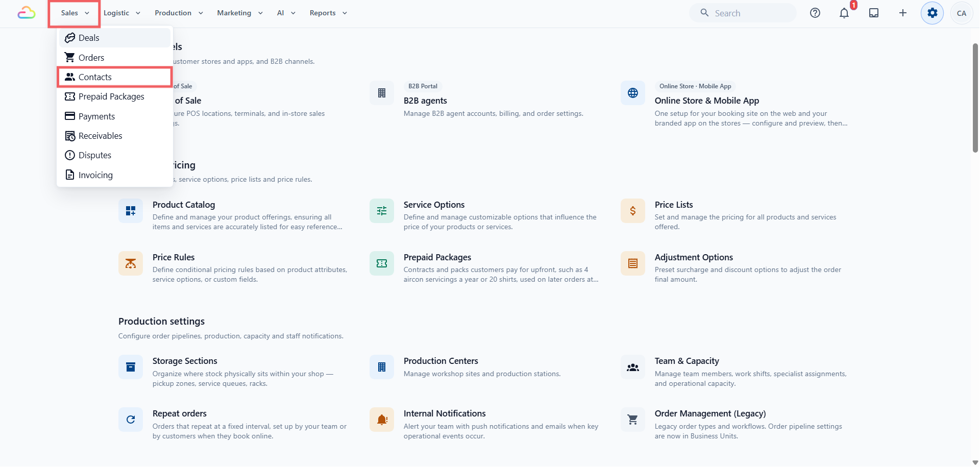Viewport: 980px width, 467px height.
Task: Open the B2B agents settings link
Action: (425, 101)
